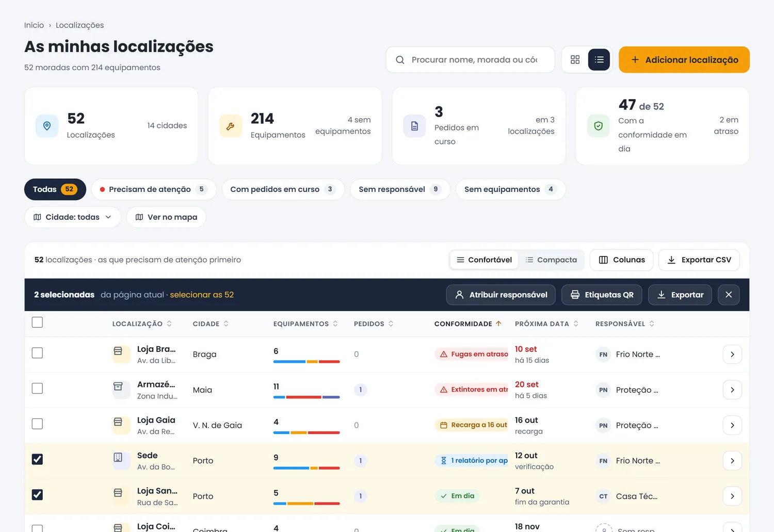
Task: Switch to list view icon
Action: [x=599, y=60]
